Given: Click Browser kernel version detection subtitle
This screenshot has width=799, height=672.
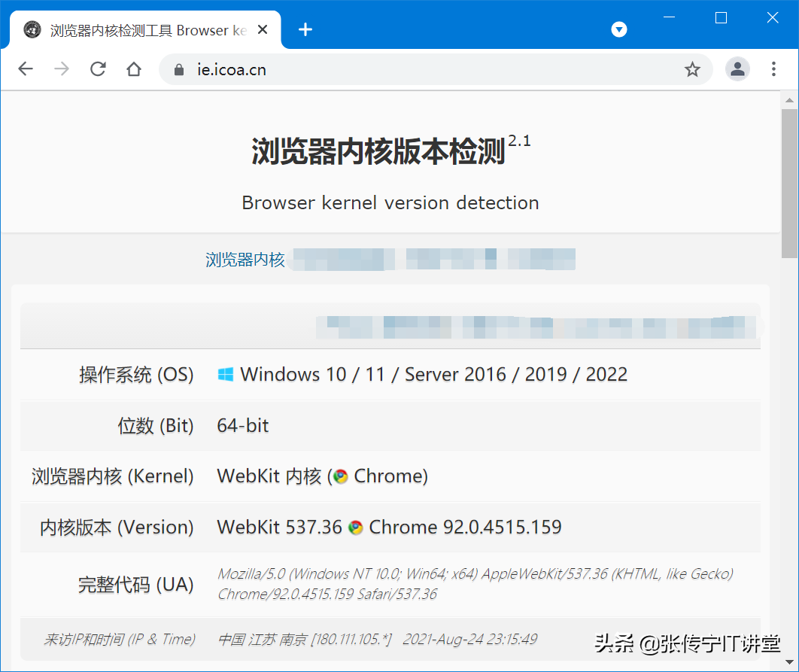Looking at the screenshot, I should pos(390,203).
